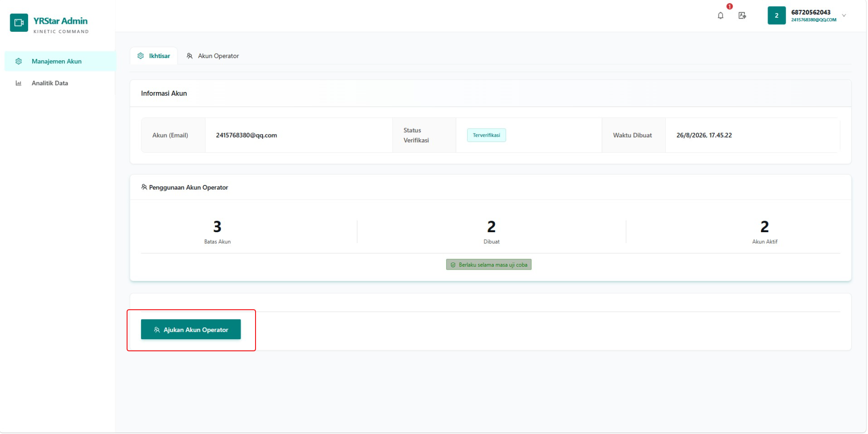Switch to the Akun Operator tab
The width and height of the screenshot is (868, 434).
click(x=213, y=56)
